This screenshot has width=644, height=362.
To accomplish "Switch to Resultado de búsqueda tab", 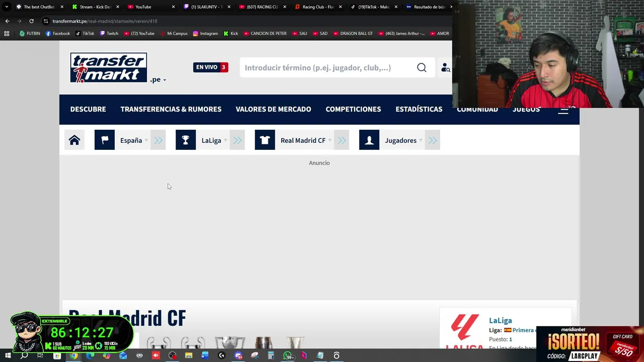I will (429, 7).
